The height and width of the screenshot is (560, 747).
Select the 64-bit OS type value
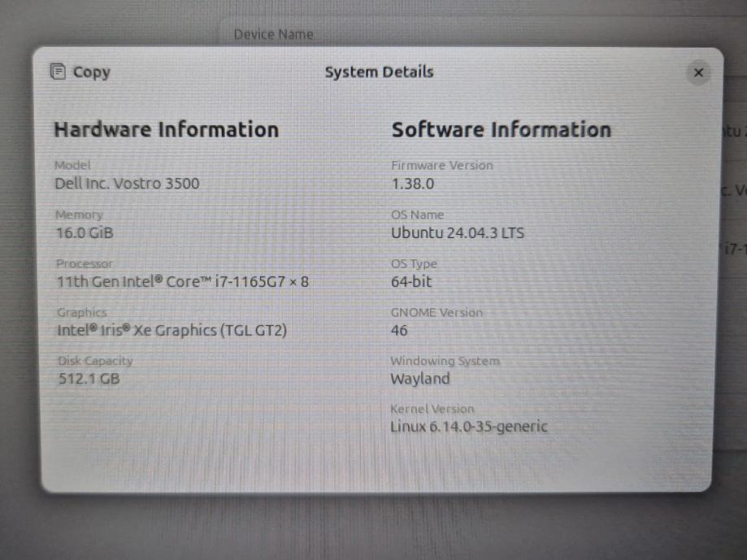point(411,281)
